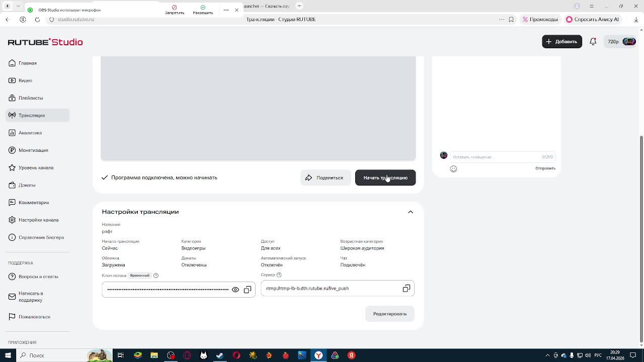Go back in the browser
This screenshot has width=644, height=362.
(7, 20)
